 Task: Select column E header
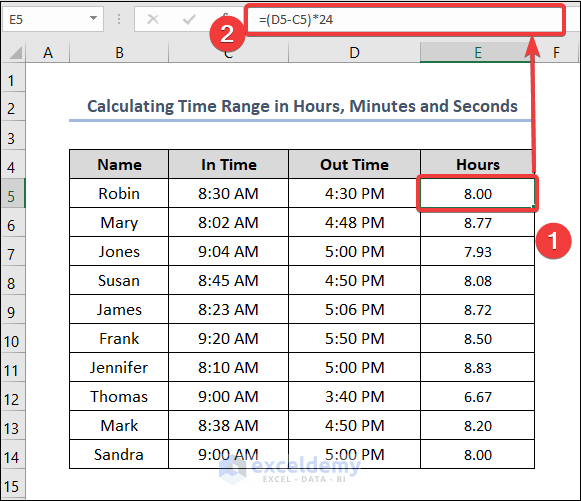[x=477, y=53]
